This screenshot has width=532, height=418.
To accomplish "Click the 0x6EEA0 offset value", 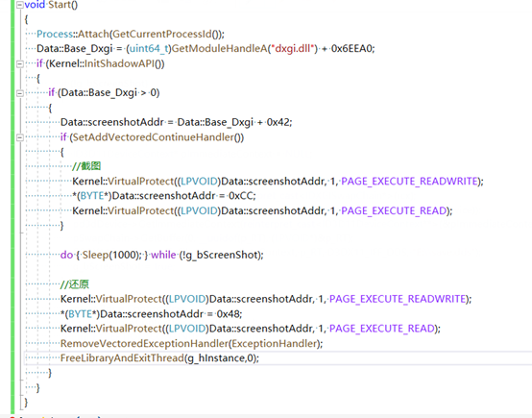I will [352, 49].
